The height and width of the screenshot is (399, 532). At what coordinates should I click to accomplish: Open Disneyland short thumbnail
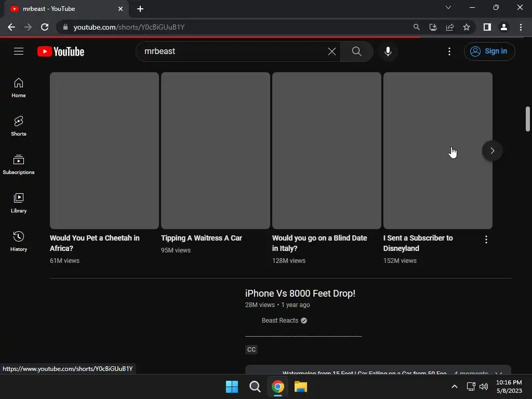point(437,151)
